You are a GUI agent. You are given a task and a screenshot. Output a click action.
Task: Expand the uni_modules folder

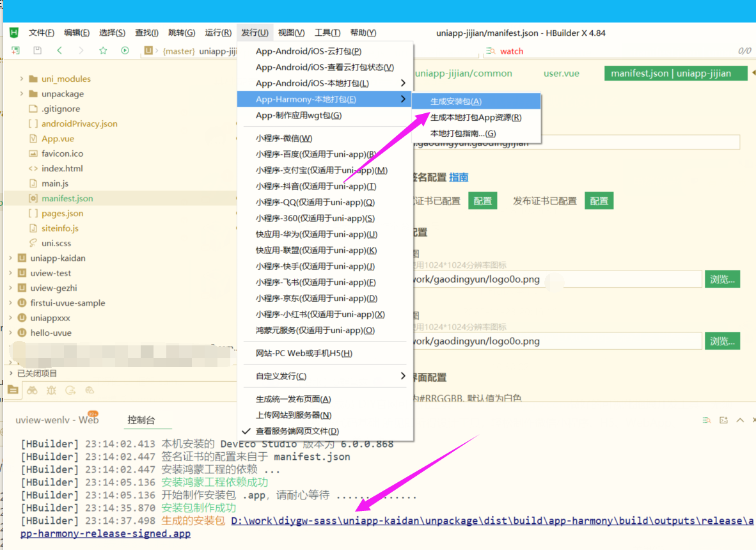tap(22, 79)
